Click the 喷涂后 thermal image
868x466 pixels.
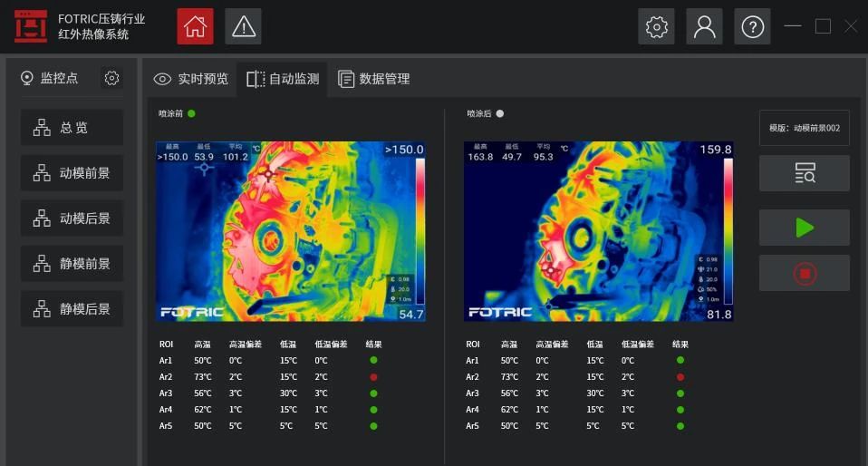pyautogui.click(x=598, y=231)
